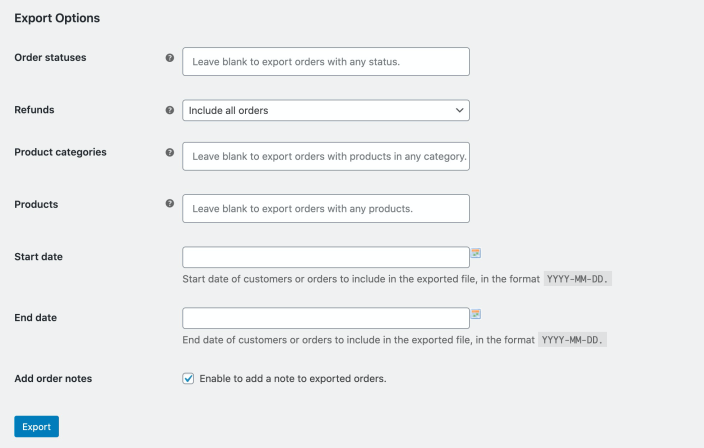
Task: Open the Order statuses selection field
Action: click(326, 62)
